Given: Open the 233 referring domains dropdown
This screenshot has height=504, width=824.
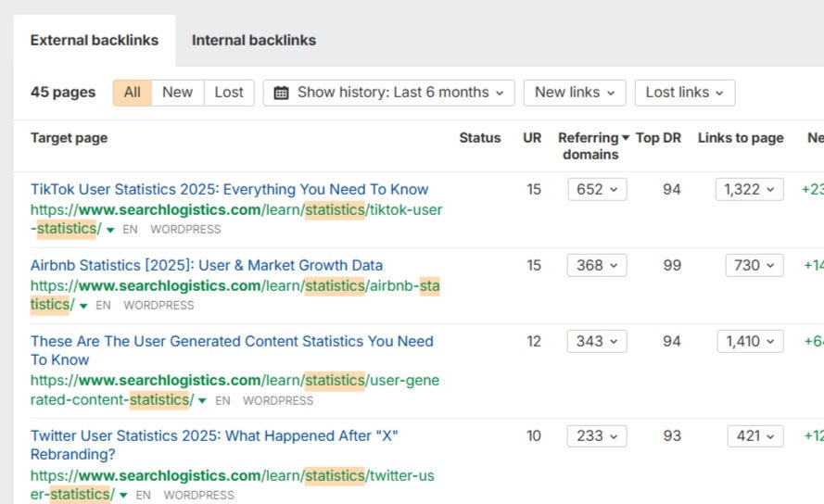Looking at the screenshot, I should point(597,436).
